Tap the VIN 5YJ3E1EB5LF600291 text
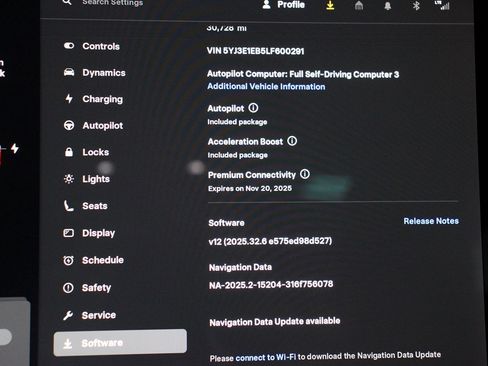 (x=255, y=51)
